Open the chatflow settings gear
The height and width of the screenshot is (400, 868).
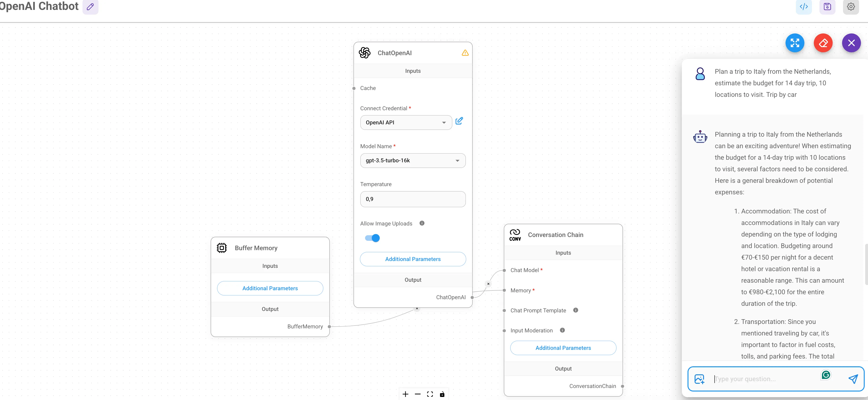[x=851, y=7]
